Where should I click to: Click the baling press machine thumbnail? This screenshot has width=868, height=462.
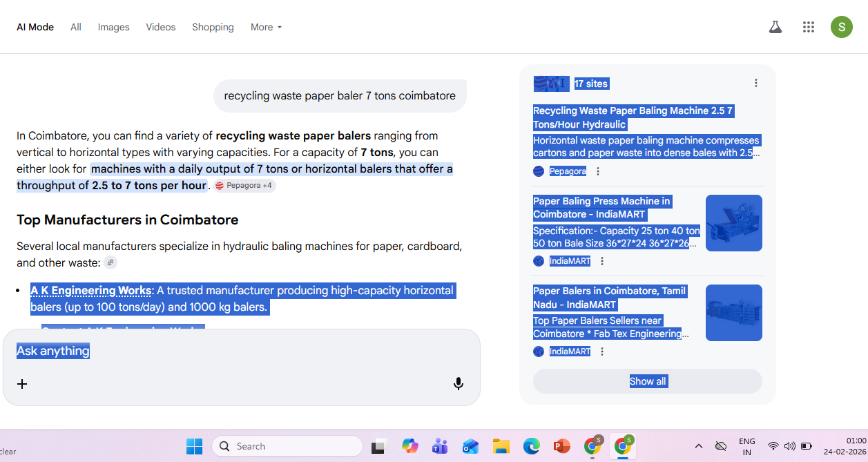(734, 223)
